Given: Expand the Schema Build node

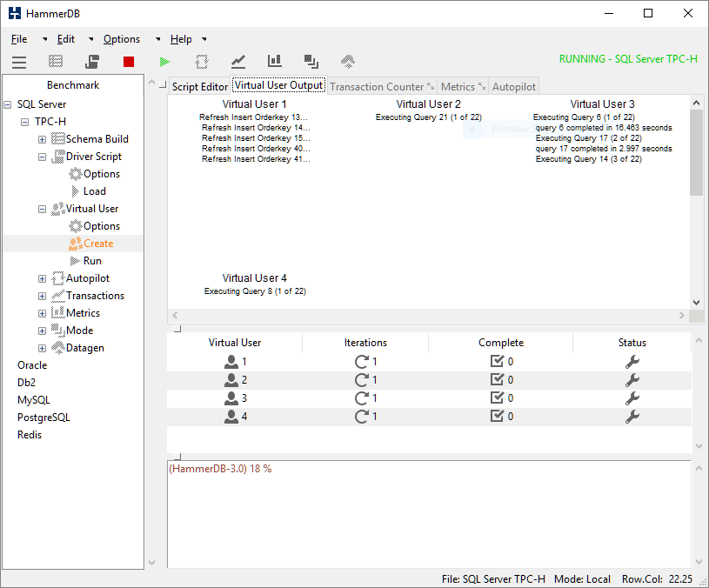Looking at the screenshot, I should 42,140.
